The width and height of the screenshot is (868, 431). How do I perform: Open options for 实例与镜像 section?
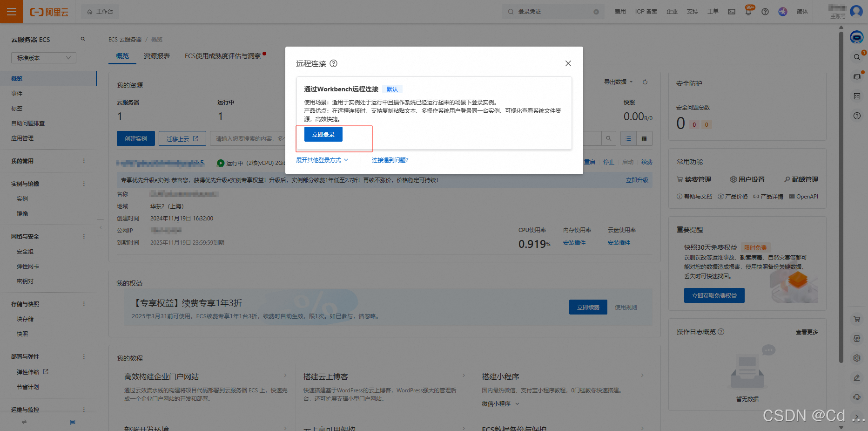(x=84, y=184)
